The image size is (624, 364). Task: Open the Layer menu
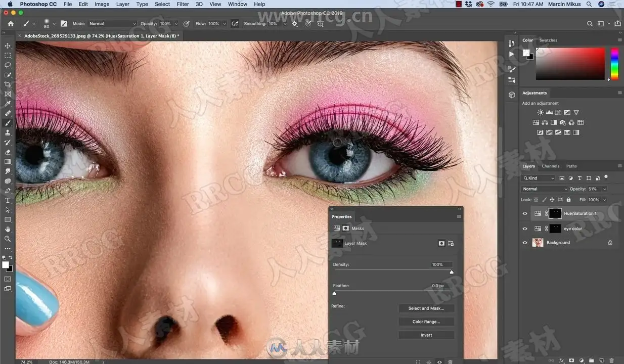coord(123,4)
